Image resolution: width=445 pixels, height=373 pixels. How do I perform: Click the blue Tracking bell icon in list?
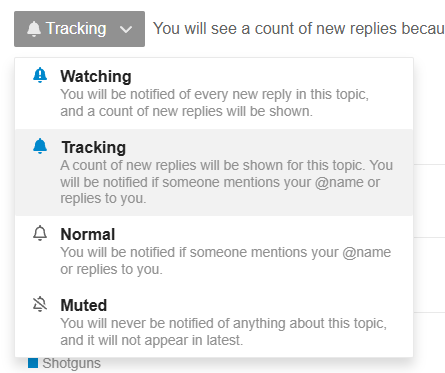tap(40, 146)
